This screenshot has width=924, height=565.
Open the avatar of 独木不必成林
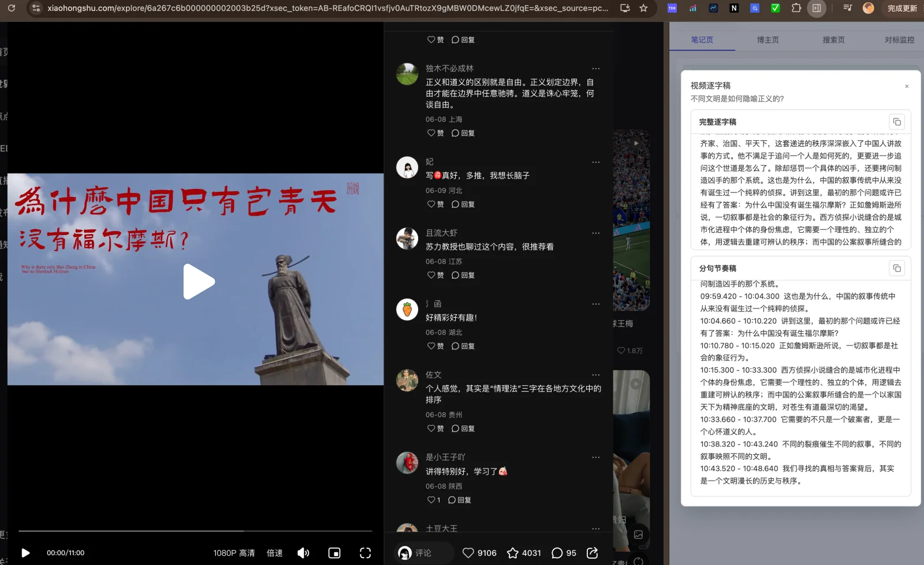coord(407,74)
